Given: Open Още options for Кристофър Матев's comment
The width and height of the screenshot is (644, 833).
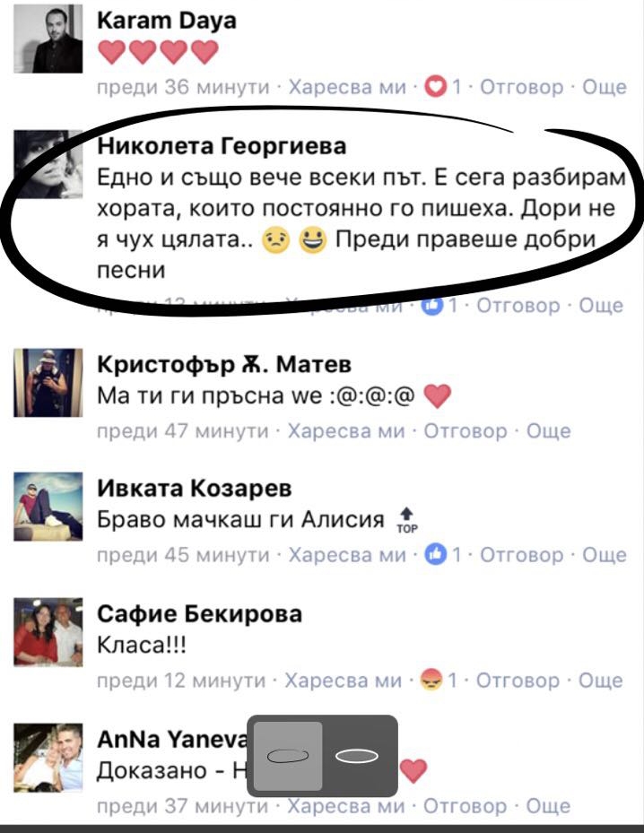Looking at the screenshot, I should click(x=548, y=430).
